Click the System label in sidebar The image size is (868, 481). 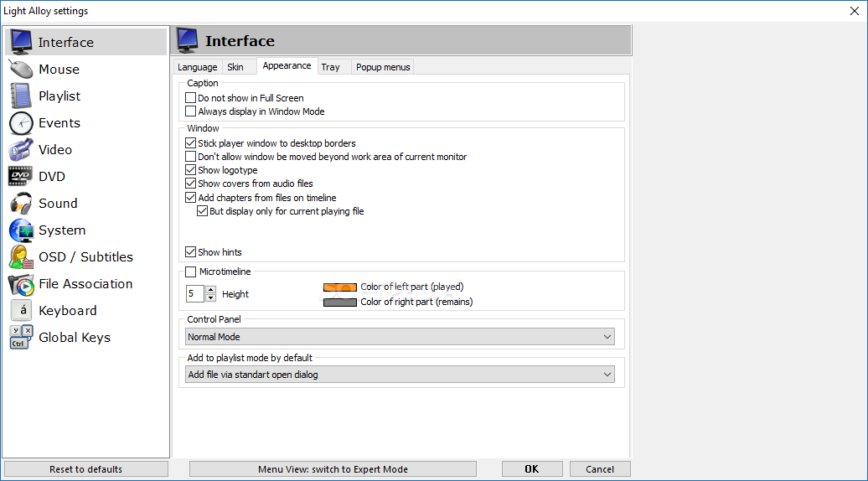62,230
